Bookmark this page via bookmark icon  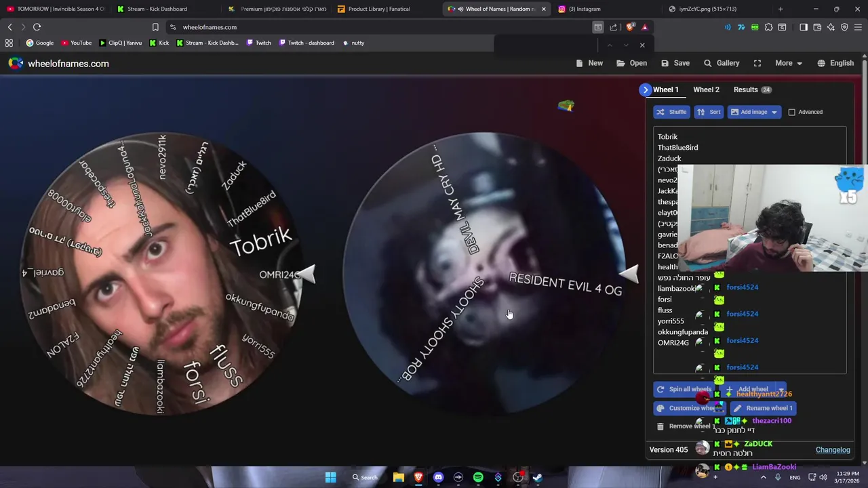tap(155, 27)
